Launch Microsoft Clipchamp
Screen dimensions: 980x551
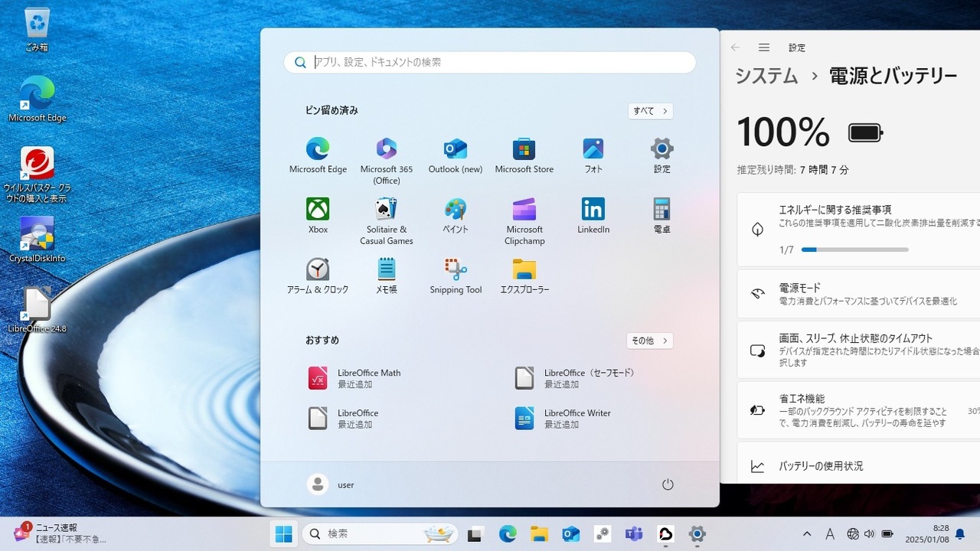click(x=524, y=221)
